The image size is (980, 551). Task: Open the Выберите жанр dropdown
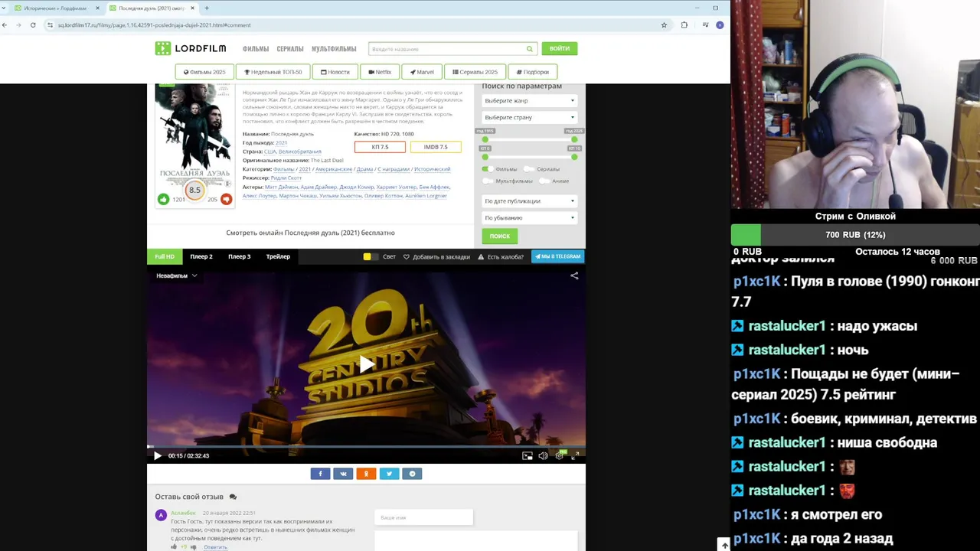(529, 100)
